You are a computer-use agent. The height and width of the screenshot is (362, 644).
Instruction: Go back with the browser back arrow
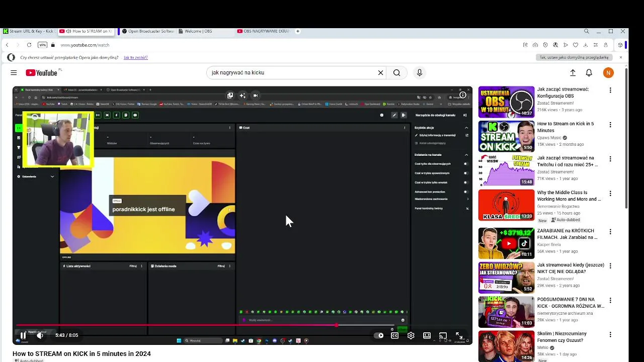7,45
